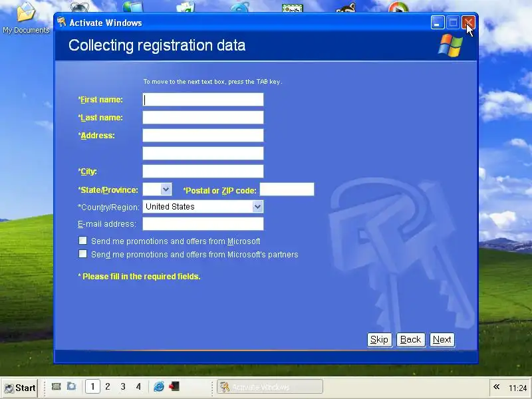Focus the First name text box

click(203, 99)
